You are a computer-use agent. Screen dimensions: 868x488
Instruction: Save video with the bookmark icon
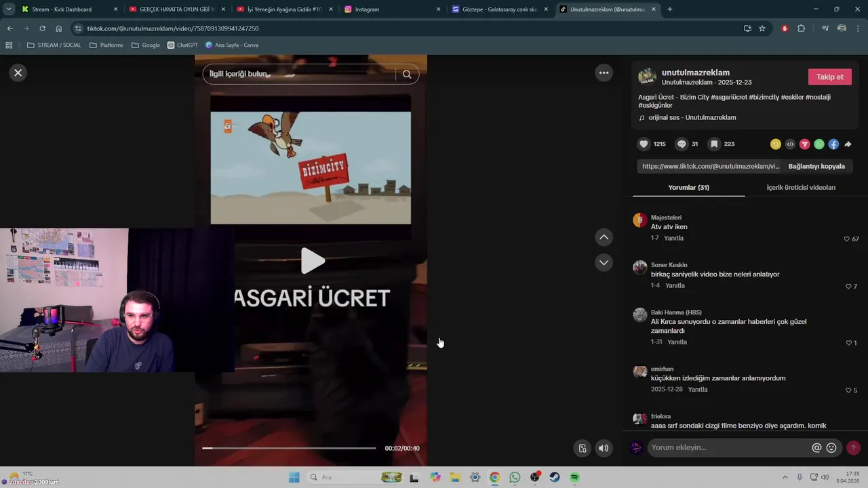pyautogui.click(x=714, y=144)
